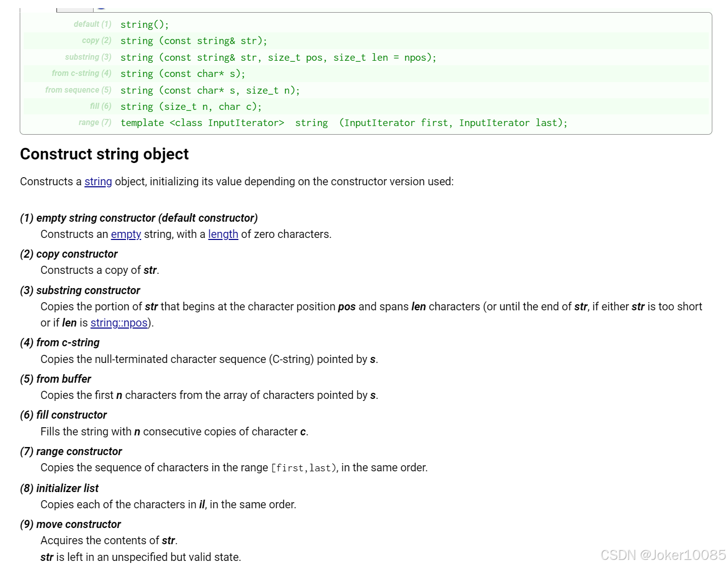The image size is (728, 568).
Task: Click the "default (1)" prototype label
Action: (x=93, y=24)
